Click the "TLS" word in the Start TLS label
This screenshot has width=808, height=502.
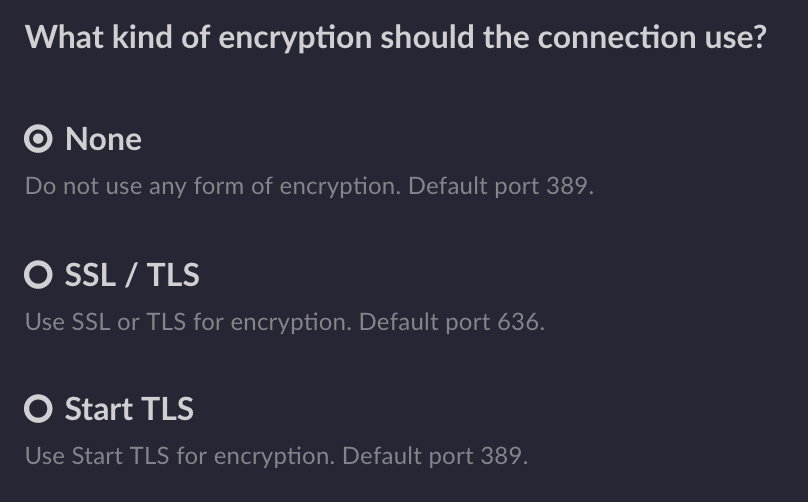coord(168,409)
